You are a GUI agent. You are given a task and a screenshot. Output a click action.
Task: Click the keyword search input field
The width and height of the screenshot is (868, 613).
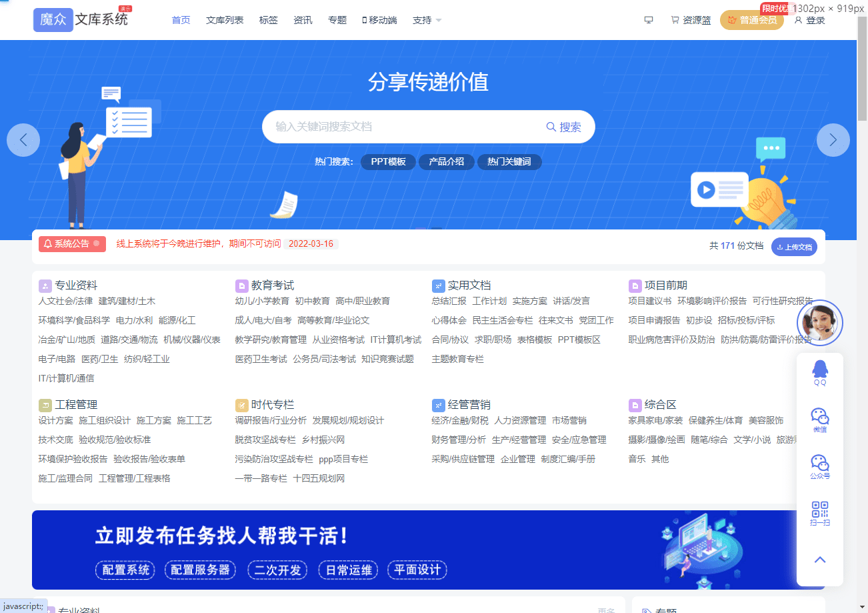[403, 127]
